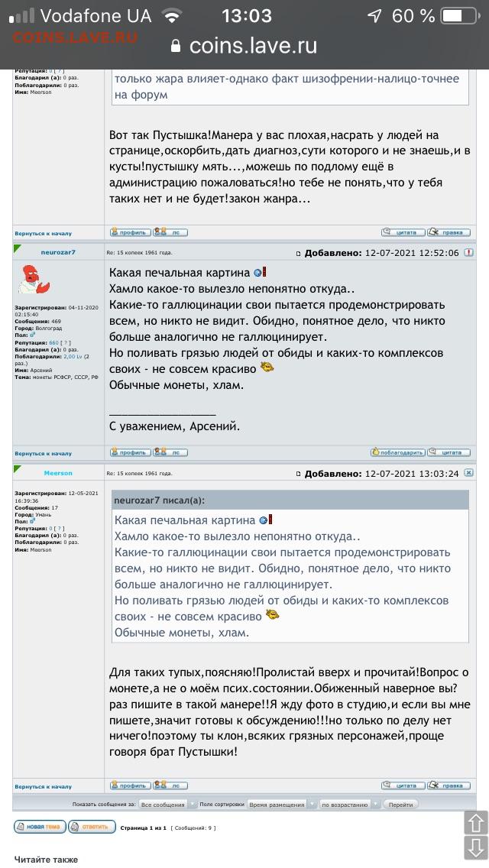
Task: Return to top link below first post
Action: [44, 234]
